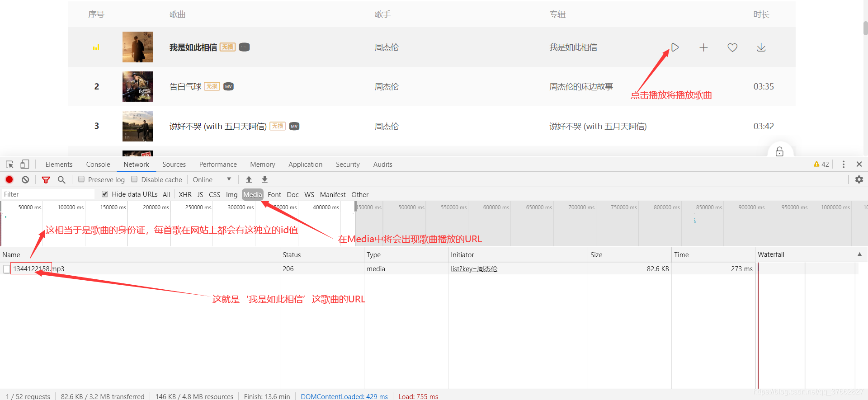Open network settings gear icon

coord(859,179)
